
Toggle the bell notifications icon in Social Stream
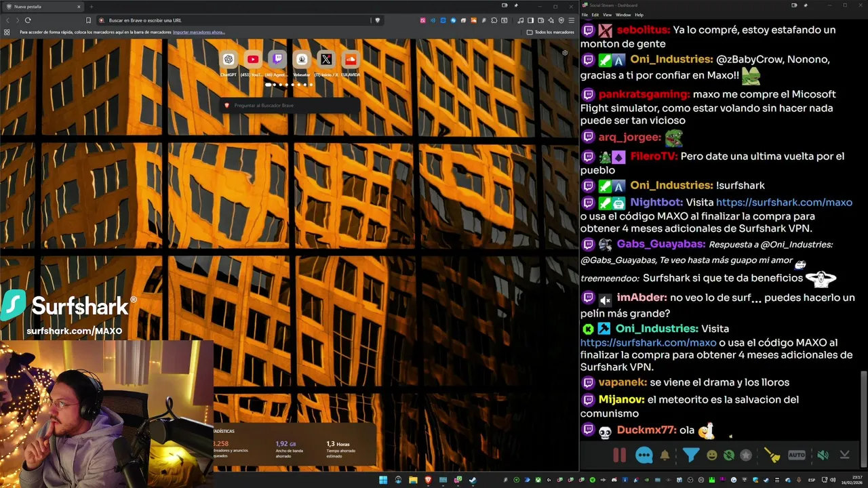pyautogui.click(x=665, y=455)
